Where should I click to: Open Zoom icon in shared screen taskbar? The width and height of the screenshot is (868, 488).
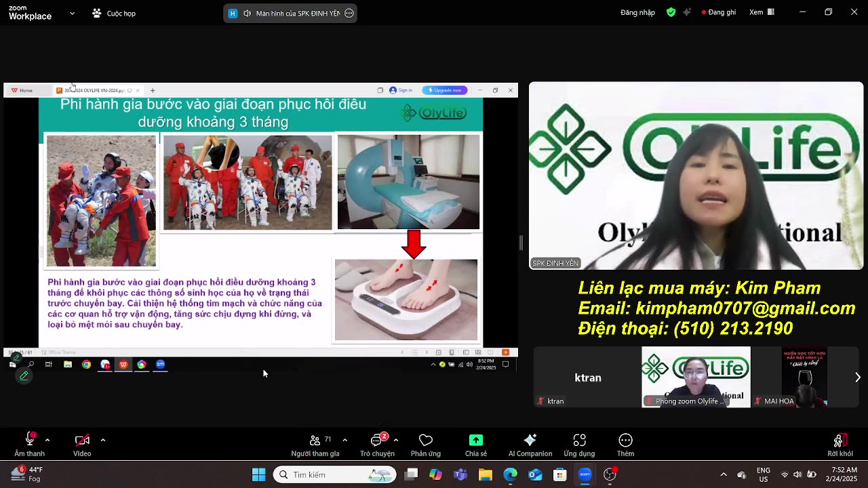point(160,365)
